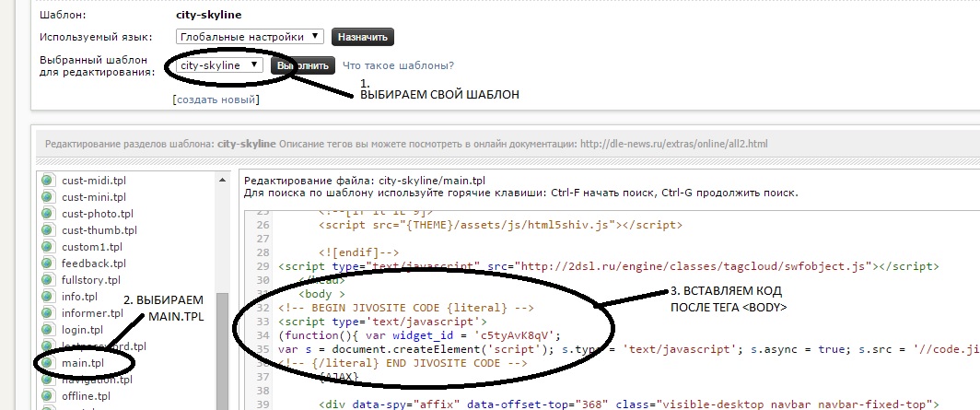
Task: Select main.tpl in the file list
Action: click(x=84, y=363)
